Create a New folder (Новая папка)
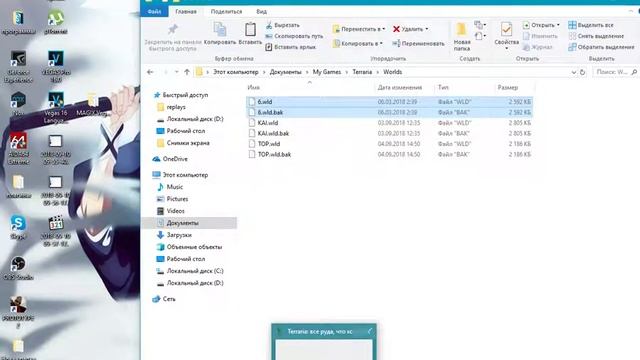The width and height of the screenshot is (640, 360). (x=462, y=36)
